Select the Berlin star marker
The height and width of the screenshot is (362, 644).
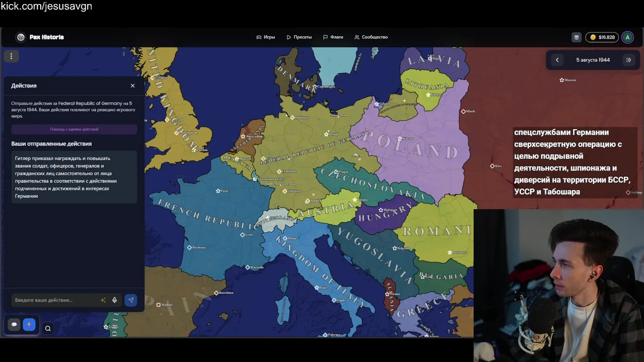pos(327,134)
